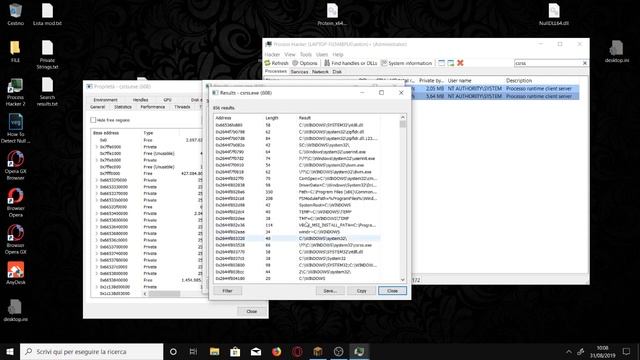This screenshot has width=640, height=360.
Task: Open the Tools menu
Action: [x=306, y=54]
